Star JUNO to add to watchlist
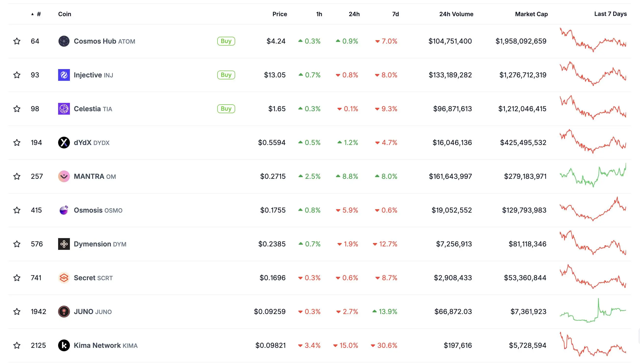This screenshot has height=364, width=640. (x=17, y=312)
